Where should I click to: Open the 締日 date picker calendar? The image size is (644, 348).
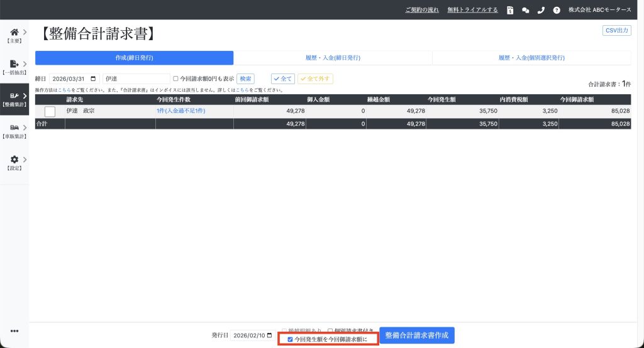click(94, 79)
